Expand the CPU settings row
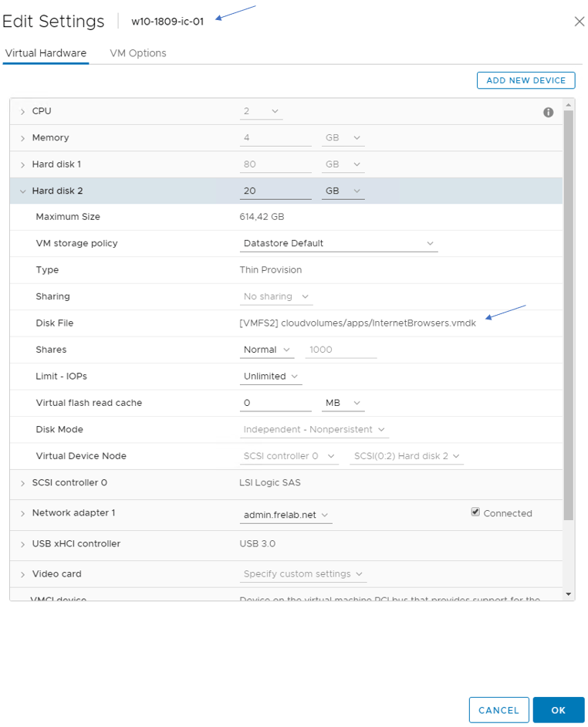The image size is (588, 727). 22,112
